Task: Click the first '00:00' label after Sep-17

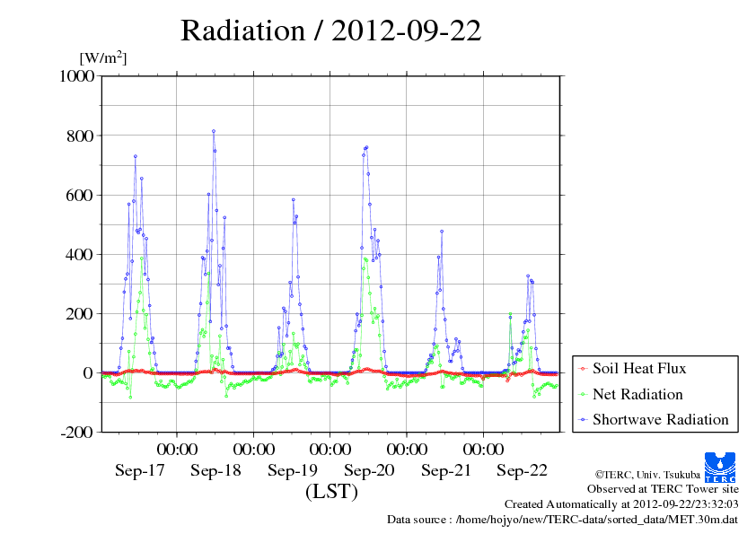Action: click(x=177, y=450)
